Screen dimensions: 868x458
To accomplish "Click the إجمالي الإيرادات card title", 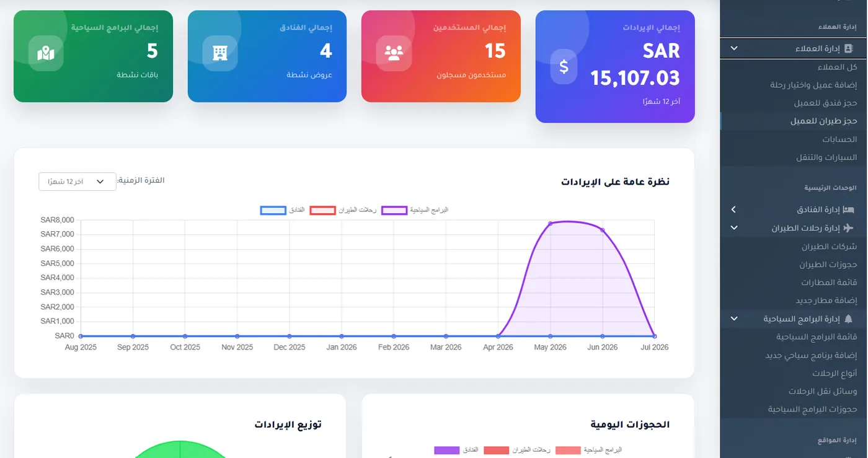I will tap(652, 28).
